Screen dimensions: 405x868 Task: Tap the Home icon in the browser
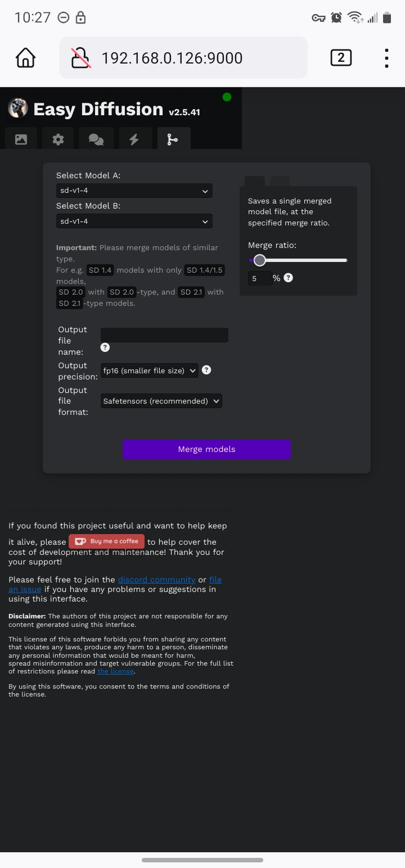point(25,57)
